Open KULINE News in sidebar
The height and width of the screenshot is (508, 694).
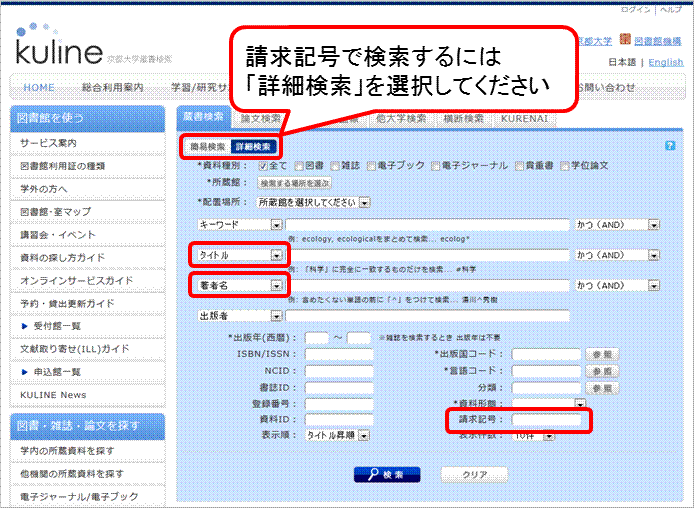(88, 395)
